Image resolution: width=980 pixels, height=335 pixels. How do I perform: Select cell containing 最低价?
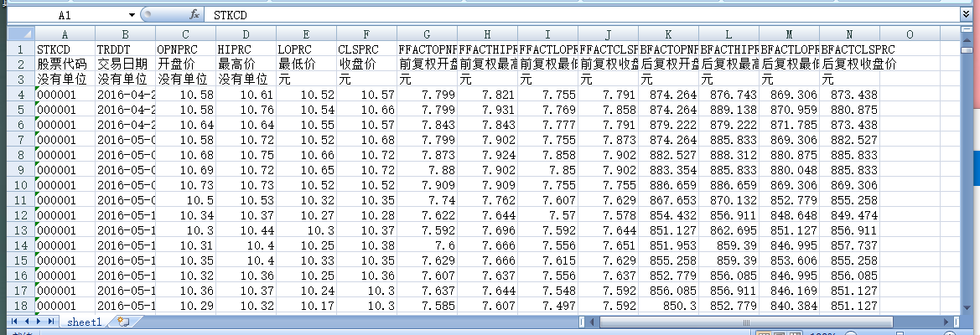pyautogui.click(x=306, y=64)
